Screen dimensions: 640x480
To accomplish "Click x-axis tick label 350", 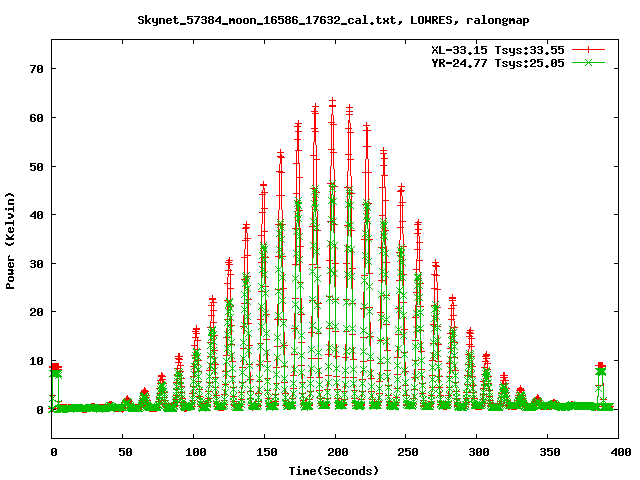I will [550, 452].
